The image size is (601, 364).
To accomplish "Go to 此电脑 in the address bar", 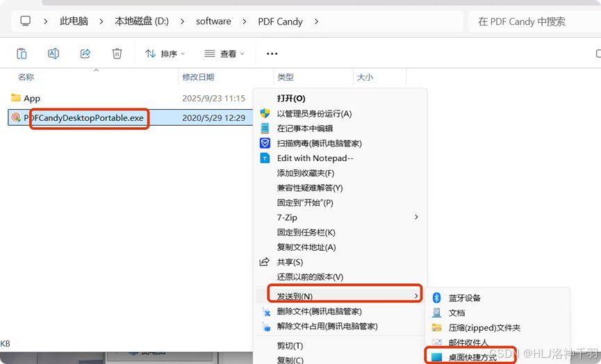I will click(74, 21).
